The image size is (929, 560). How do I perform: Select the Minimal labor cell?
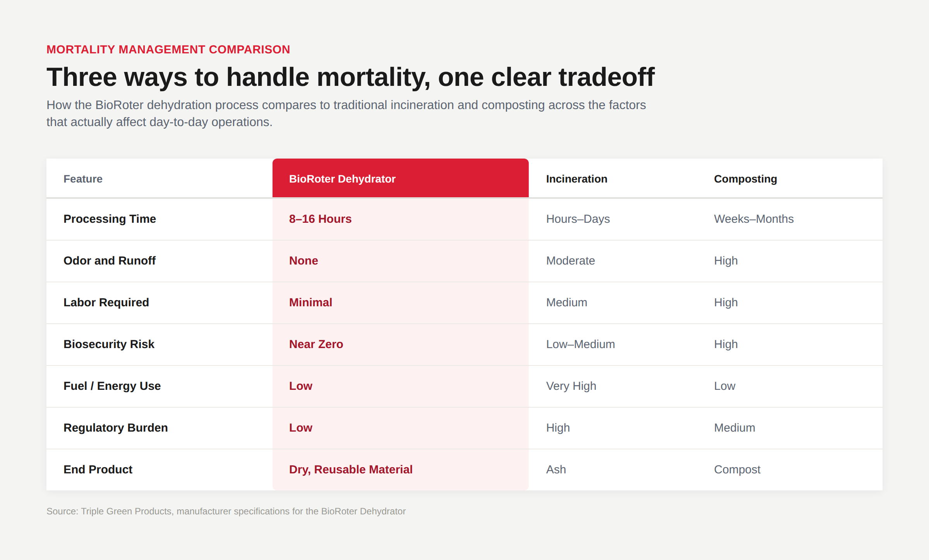(x=310, y=302)
